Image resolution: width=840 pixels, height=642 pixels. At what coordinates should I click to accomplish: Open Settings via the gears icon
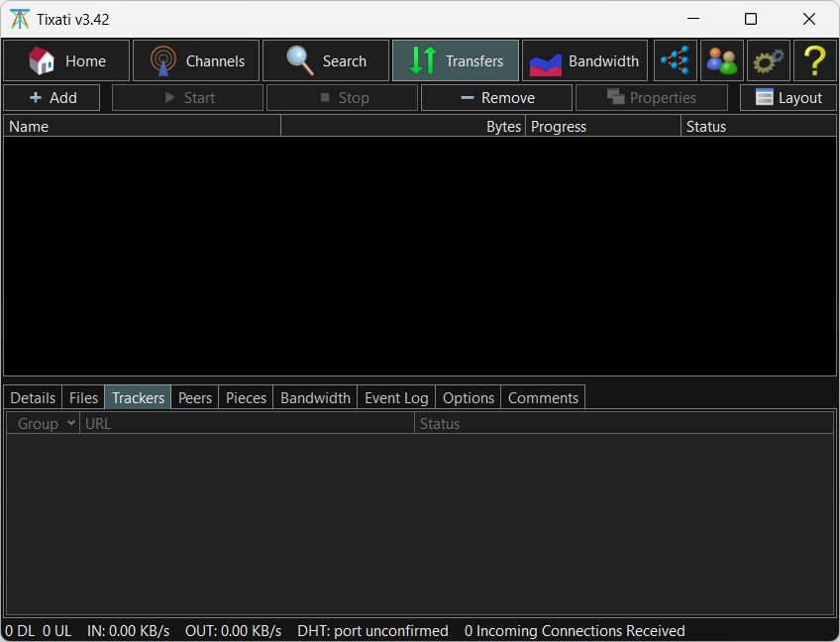tap(769, 60)
